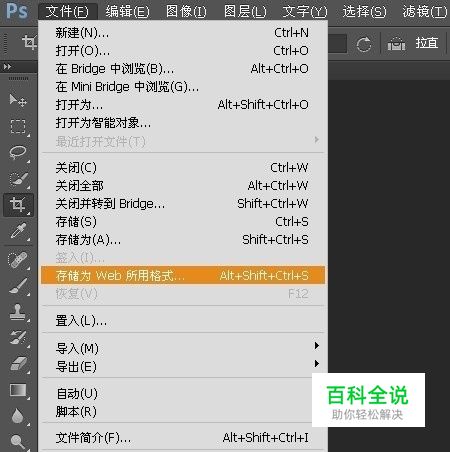Screen dimensions: 450x452
Task: Select the Clone Stamp tool
Action: [x=18, y=312]
